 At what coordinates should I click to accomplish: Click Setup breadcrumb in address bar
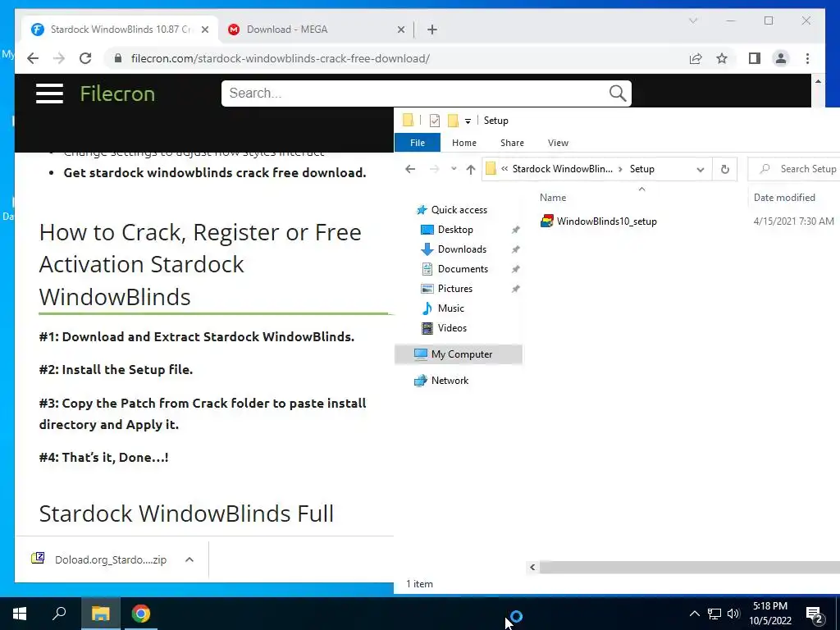click(x=641, y=169)
